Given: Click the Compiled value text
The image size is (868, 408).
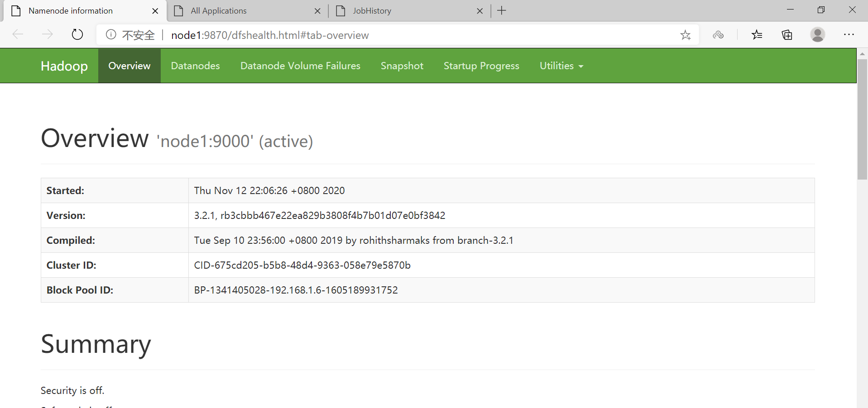Looking at the screenshot, I should tap(354, 241).
